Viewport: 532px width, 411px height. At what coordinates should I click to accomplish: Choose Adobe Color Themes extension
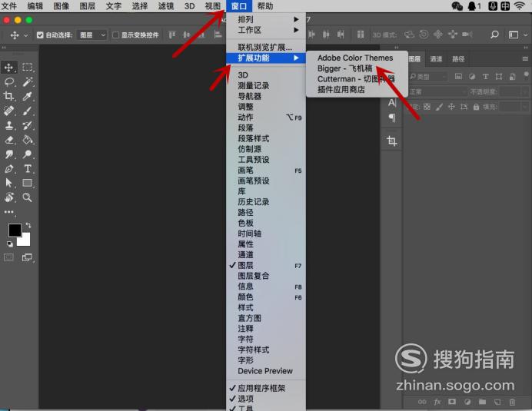pos(357,58)
